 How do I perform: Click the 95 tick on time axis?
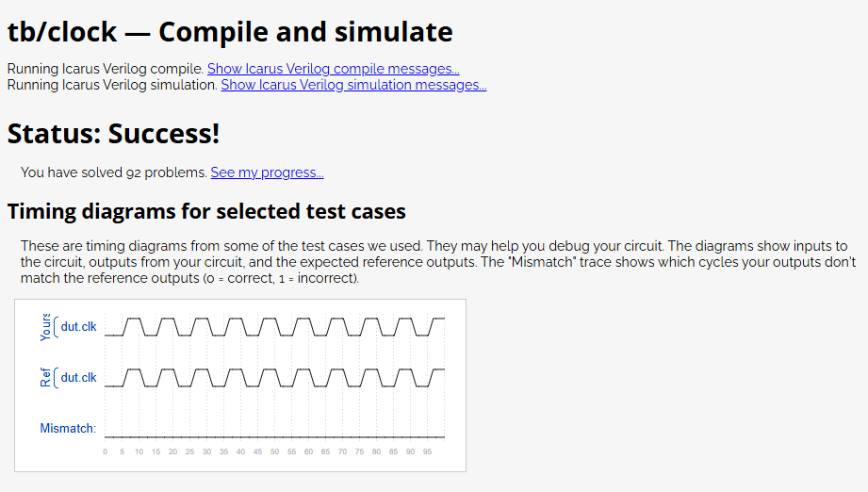[427, 451]
